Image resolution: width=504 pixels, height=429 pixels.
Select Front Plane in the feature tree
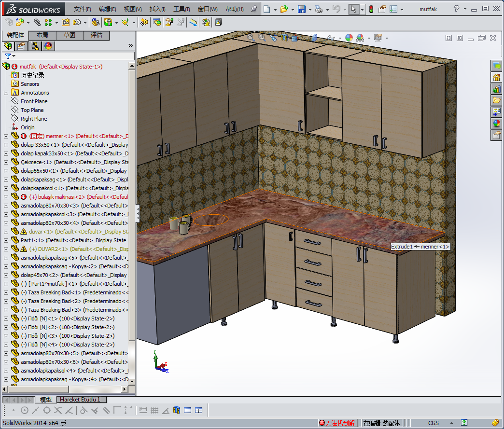coord(34,101)
